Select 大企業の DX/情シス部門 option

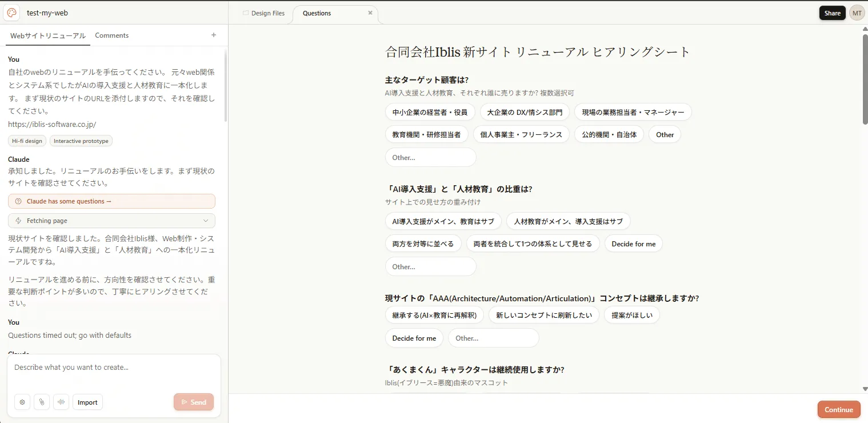525,112
